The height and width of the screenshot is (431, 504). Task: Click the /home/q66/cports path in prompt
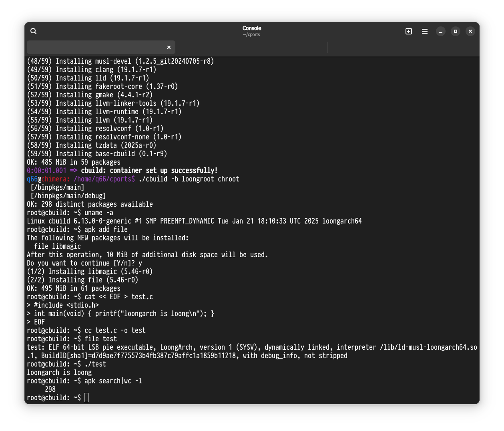click(x=104, y=179)
